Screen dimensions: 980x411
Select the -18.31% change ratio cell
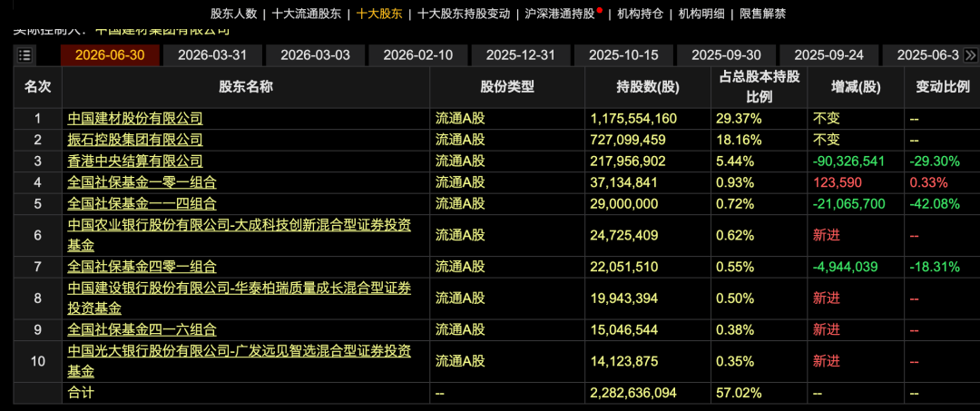pyautogui.click(x=935, y=267)
